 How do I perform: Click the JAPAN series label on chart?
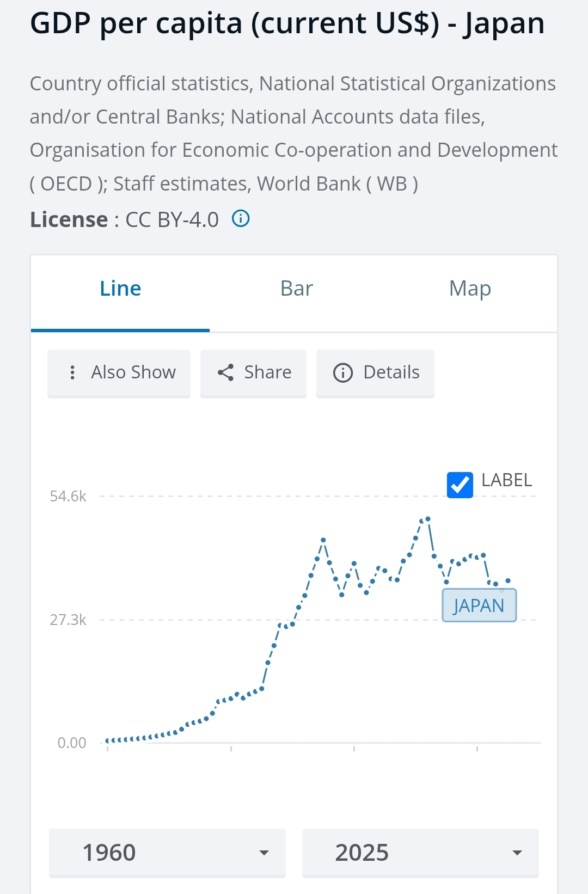(479, 605)
